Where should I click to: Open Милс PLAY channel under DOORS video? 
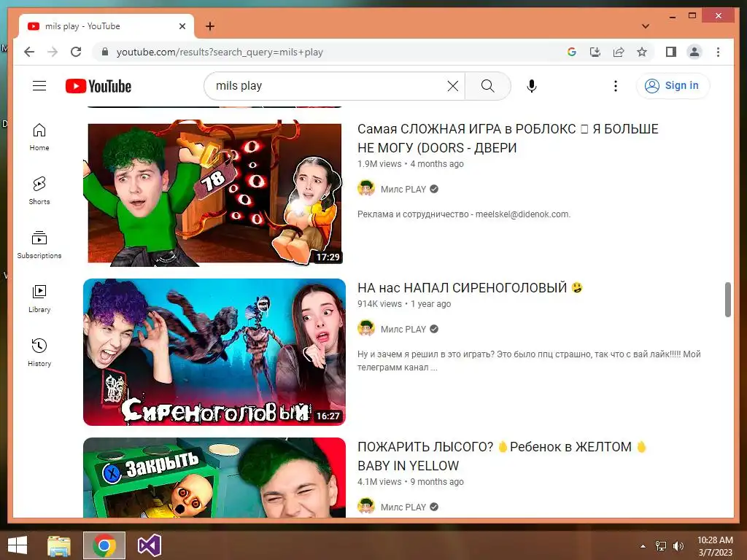click(x=403, y=189)
